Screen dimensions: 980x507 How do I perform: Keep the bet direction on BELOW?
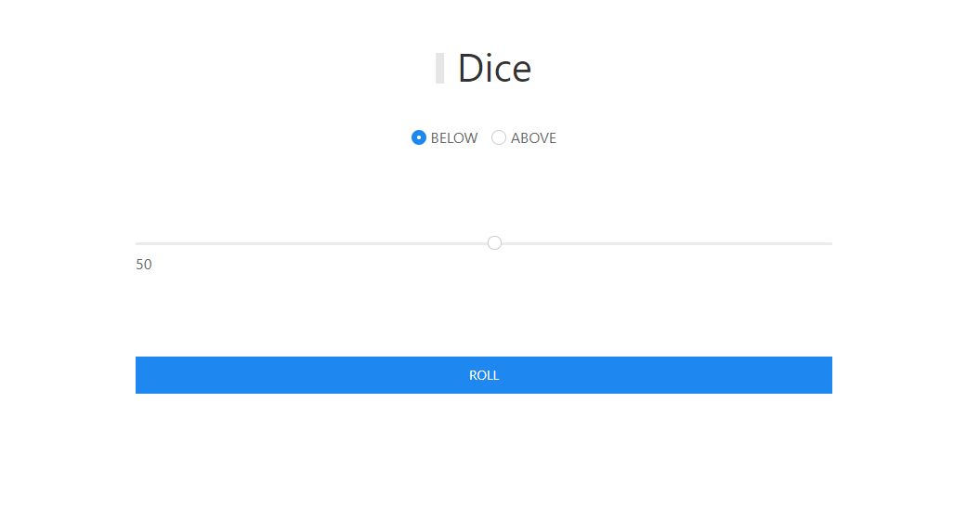point(419,137)
